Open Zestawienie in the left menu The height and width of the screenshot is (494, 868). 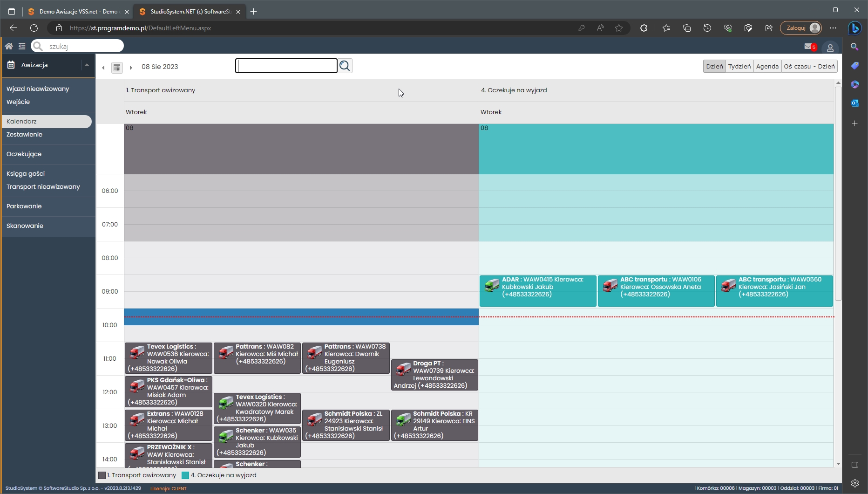[x=24, y=134]
